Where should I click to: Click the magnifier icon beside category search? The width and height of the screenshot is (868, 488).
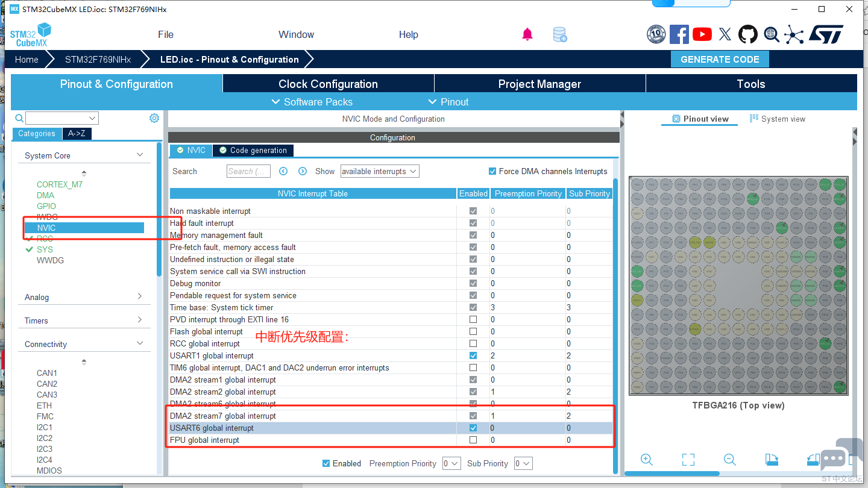point(19,118)
